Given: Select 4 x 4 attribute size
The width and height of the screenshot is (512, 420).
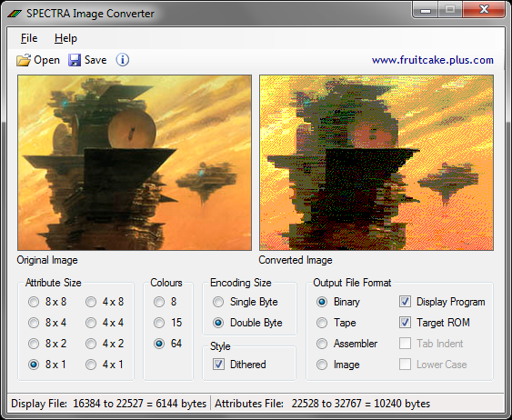Looking at the screenshot, I should click(91, 323).
